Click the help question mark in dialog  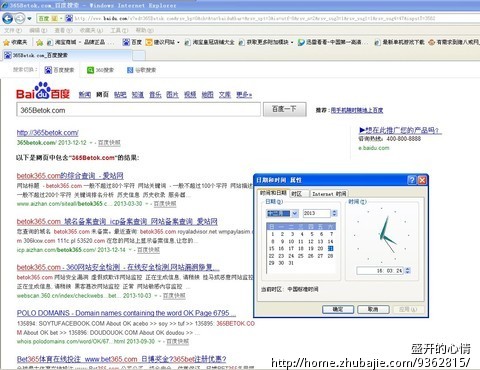click(412, 180)
